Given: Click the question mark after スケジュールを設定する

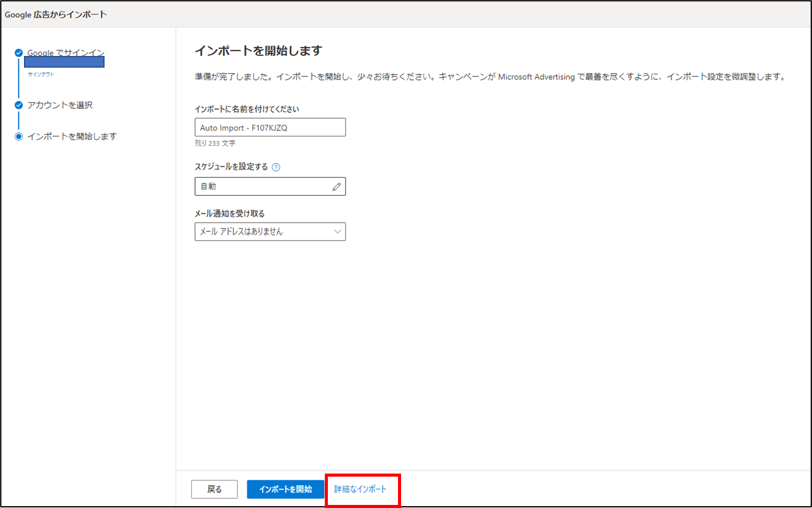Looking at the screenshot, I should (275, 166).
